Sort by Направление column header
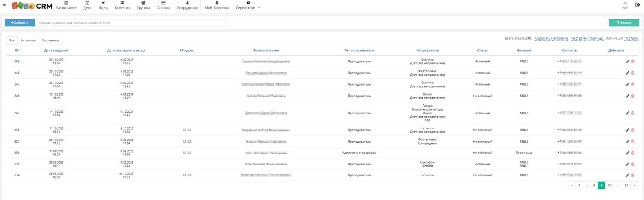Viewport: 644px width, 200px height. 427,50
